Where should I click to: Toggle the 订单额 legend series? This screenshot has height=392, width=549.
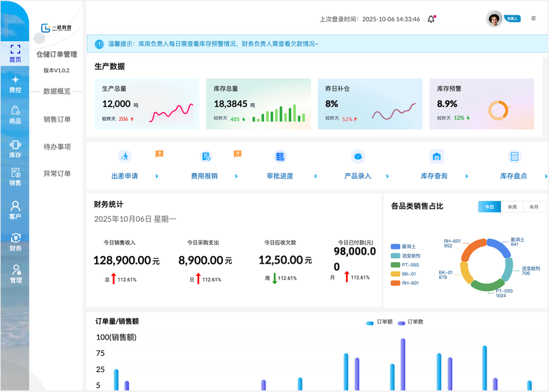(378, 321)
